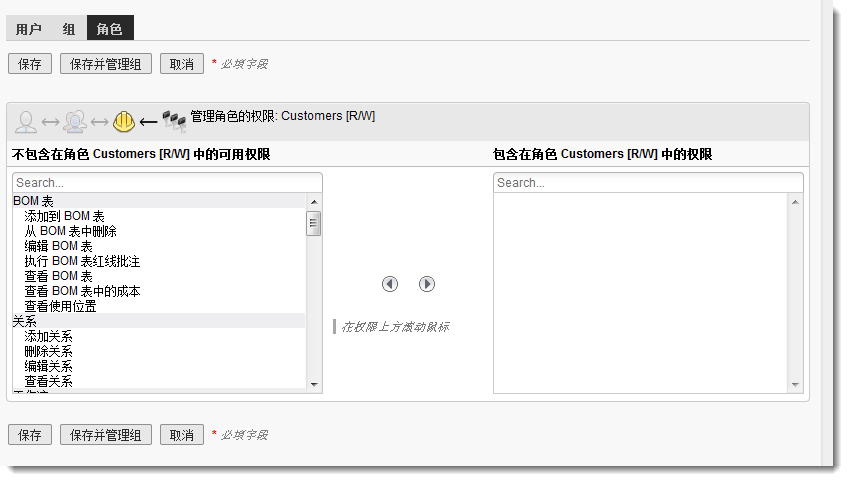
Task: Click the right arrow to add permission
Action: pos(427,284)
